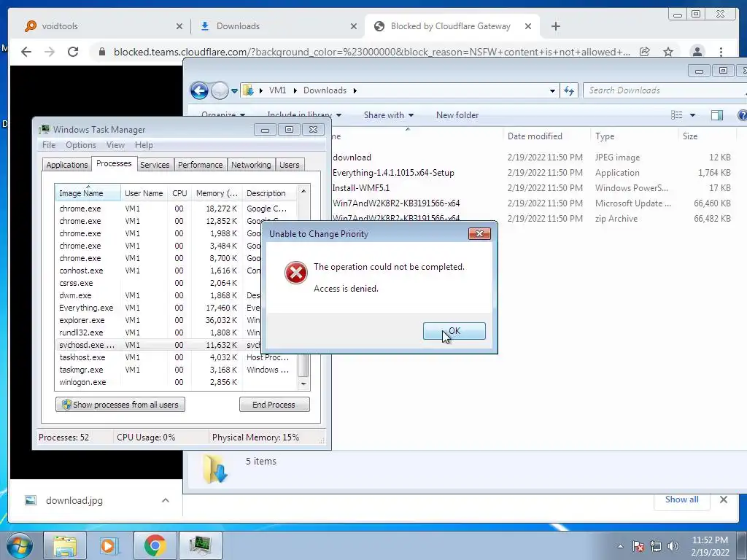Click New folder in Explorer toolbar
747x560 pixels.
(457, 115)
